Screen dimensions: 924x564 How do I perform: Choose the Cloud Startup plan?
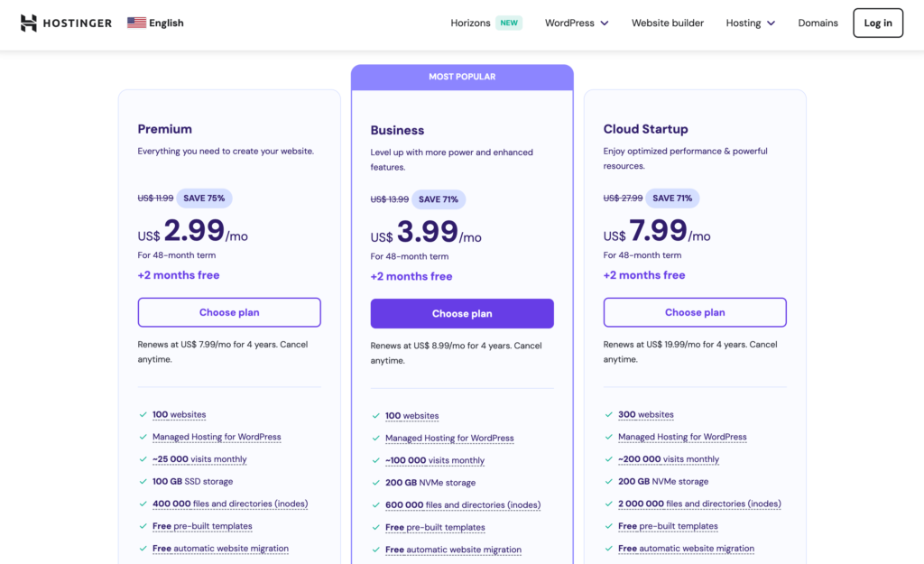[695, 312]
